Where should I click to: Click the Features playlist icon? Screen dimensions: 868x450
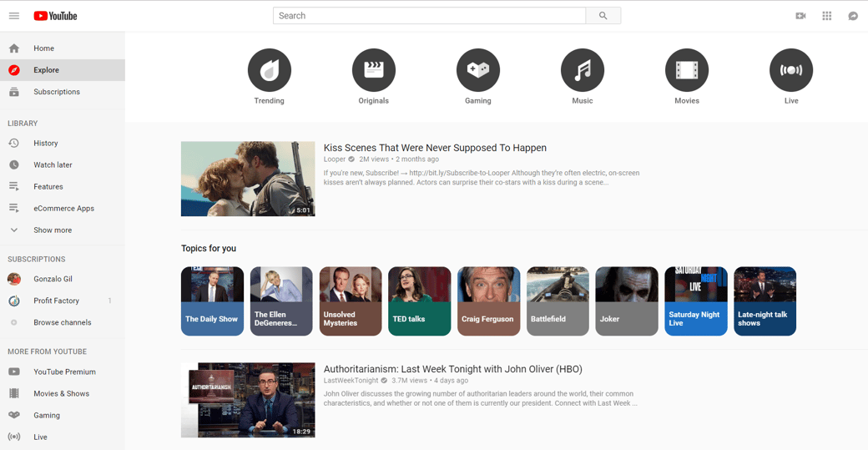tap(14, 186)
